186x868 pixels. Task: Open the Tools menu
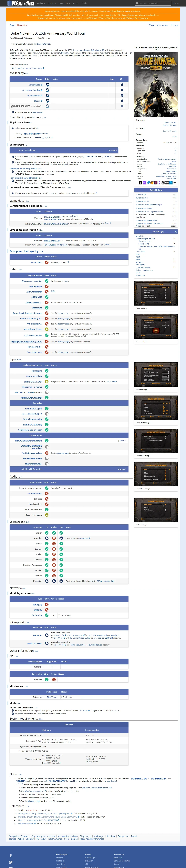(85, 3)
